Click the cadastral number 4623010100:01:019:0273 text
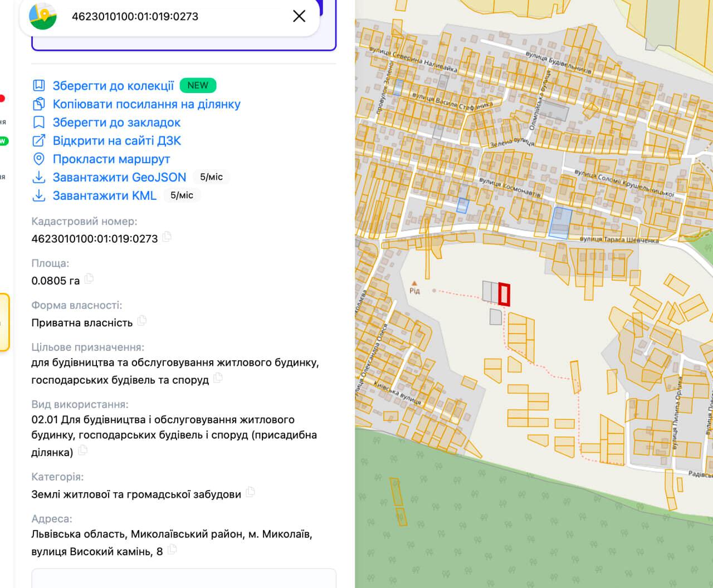 tap(95, 239)
